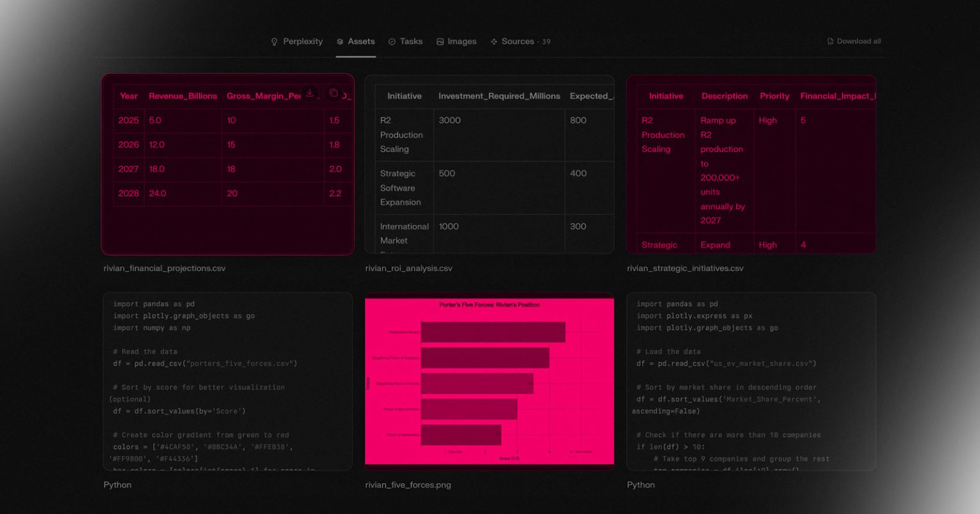Click the rivian_financial_projections.csv file name
Screen dimensions: 980x514
(165, 268)
